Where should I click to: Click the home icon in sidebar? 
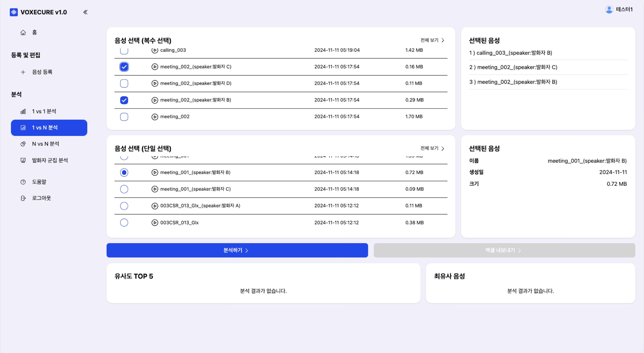pos(23,32)
